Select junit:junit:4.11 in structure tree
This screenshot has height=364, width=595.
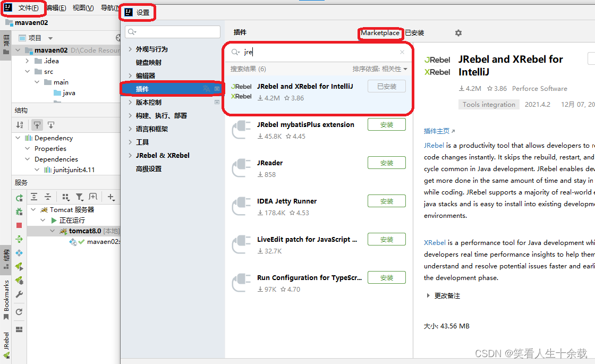tap(69, 170)
